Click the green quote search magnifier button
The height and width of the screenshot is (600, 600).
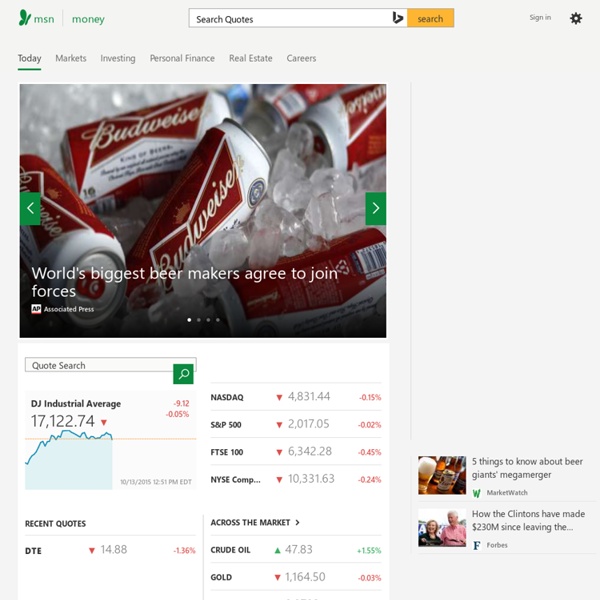pyautogui.click(x=183, y=374)
